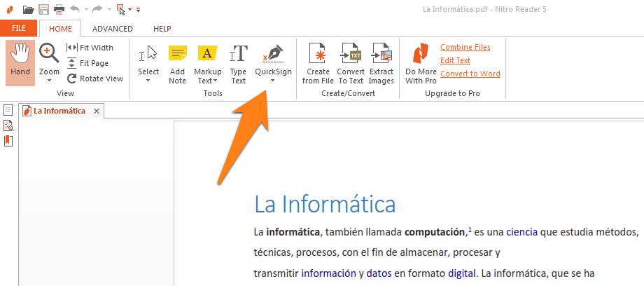Image resolution: width=644 pixels, height=286 pixels.
Task: Click Create from File icon
Action: [x=316, y=64]
